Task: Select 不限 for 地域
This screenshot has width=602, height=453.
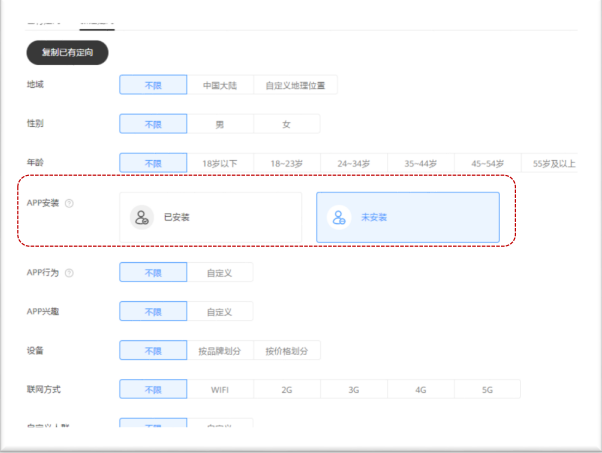Action: (x=153, y=85)
